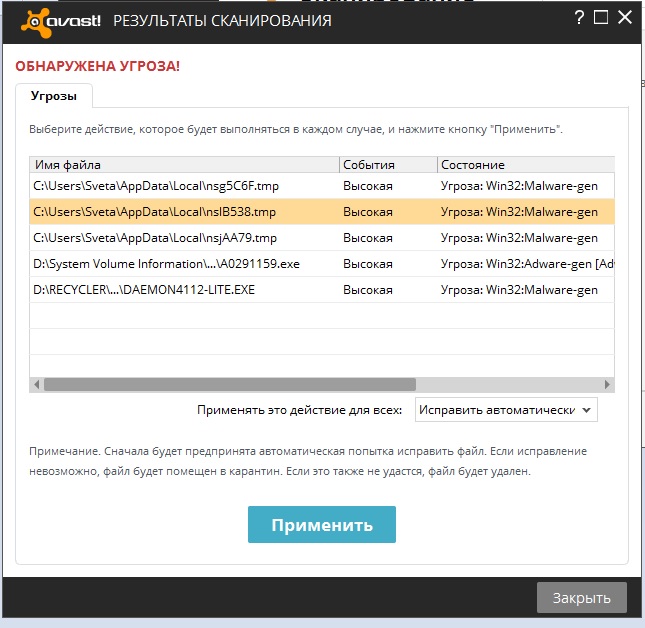Click Win32:Adware-gen threat status cell
The image size is (645, 628).
pos(527,264)
